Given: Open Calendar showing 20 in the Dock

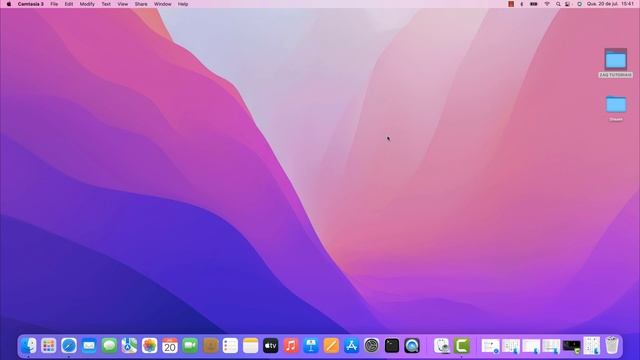Looking at the screenshot, I should [170, 346].
